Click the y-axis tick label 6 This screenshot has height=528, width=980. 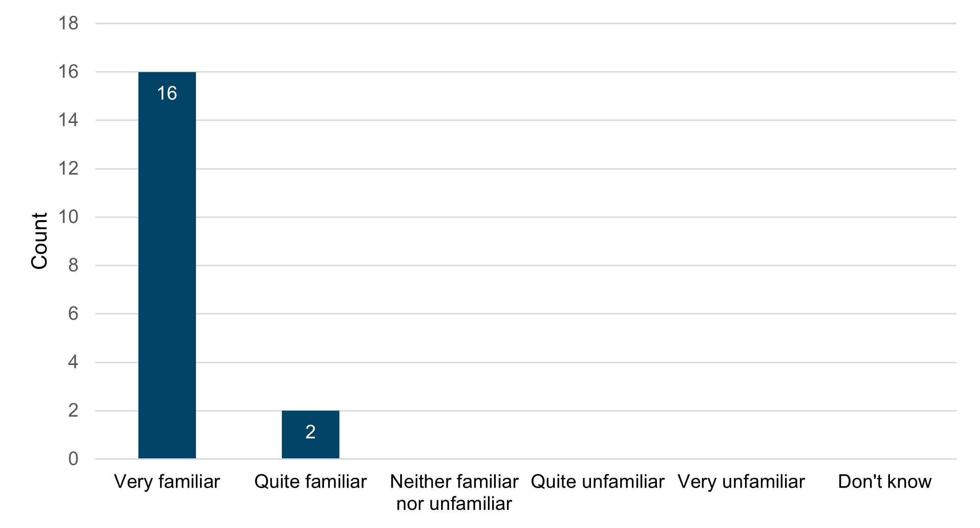(73, 314)
